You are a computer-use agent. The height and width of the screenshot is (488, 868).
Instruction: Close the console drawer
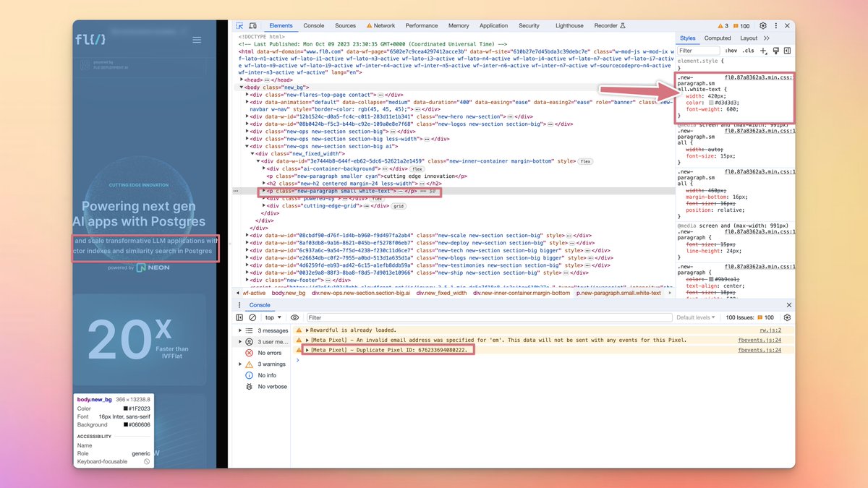789,305
